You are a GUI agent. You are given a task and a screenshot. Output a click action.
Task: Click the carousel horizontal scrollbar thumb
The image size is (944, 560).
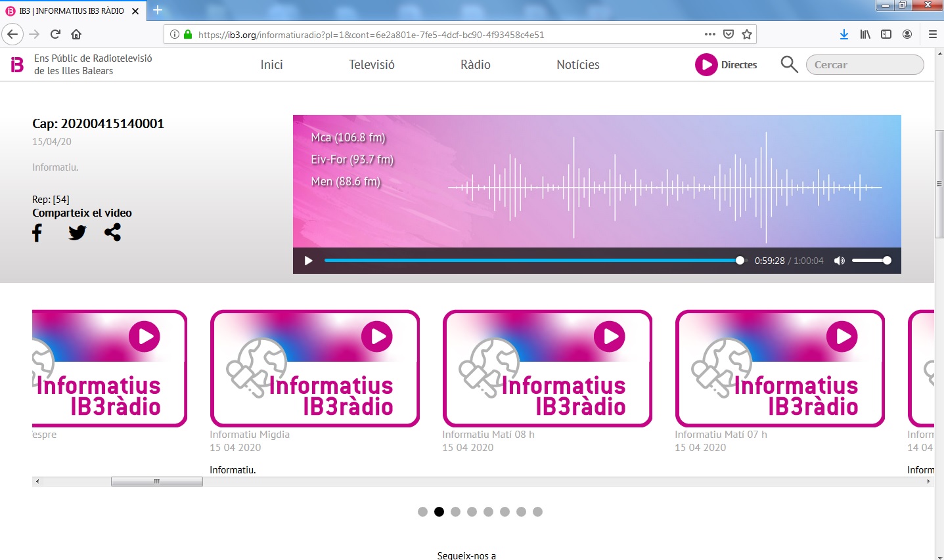[157, 482]
